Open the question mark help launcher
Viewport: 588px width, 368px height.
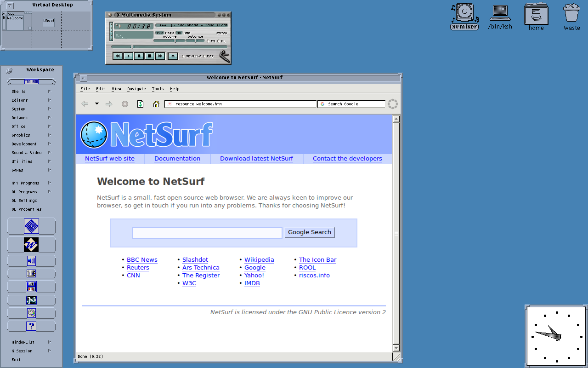[x=31, y=326]
